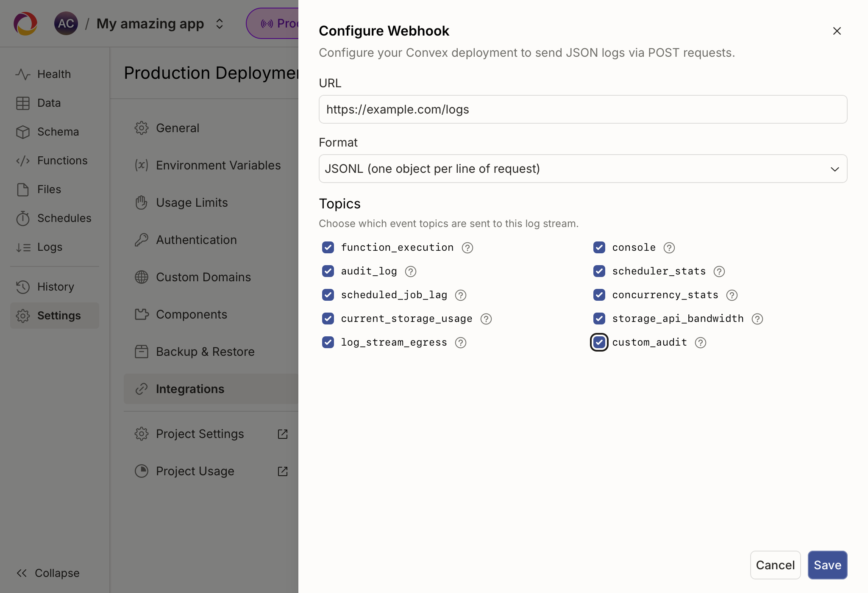
Task: Open Project Settings link
Action: coord(211,434)
